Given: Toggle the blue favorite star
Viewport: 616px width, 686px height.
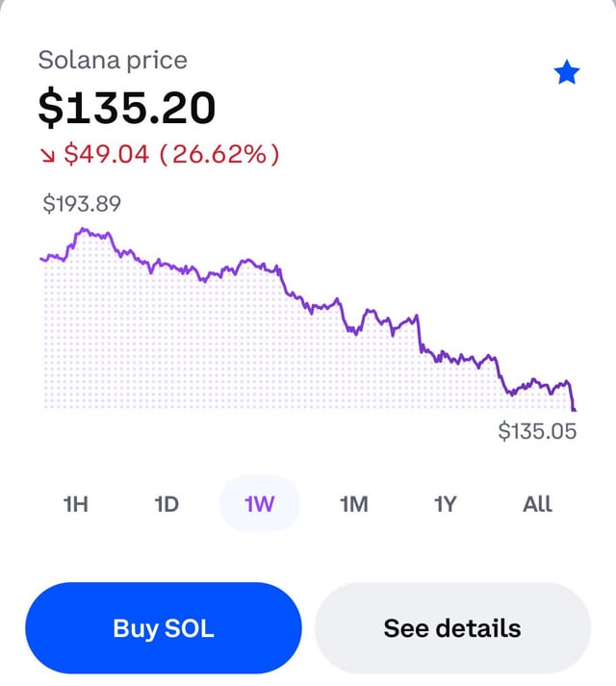Looking at the screenshot, I should click(x=567, y=72).
